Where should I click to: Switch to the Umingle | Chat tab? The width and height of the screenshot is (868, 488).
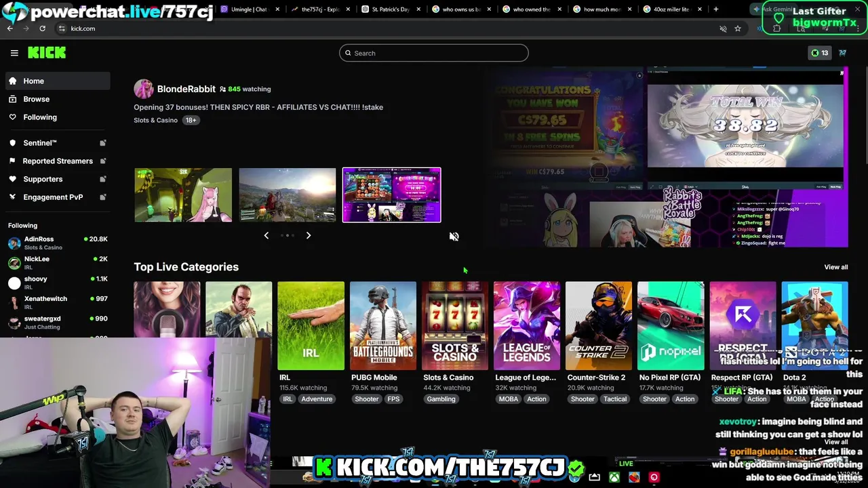(x=249, y=9)
